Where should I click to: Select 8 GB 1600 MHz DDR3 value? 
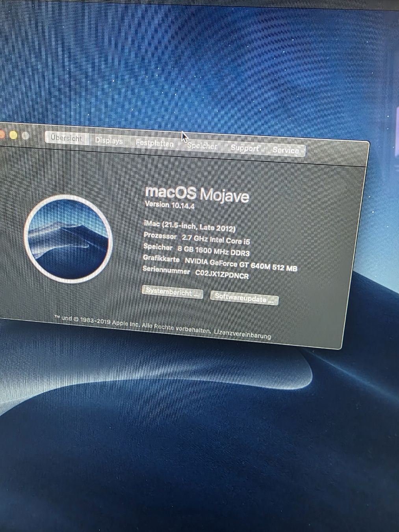[213, 251]
